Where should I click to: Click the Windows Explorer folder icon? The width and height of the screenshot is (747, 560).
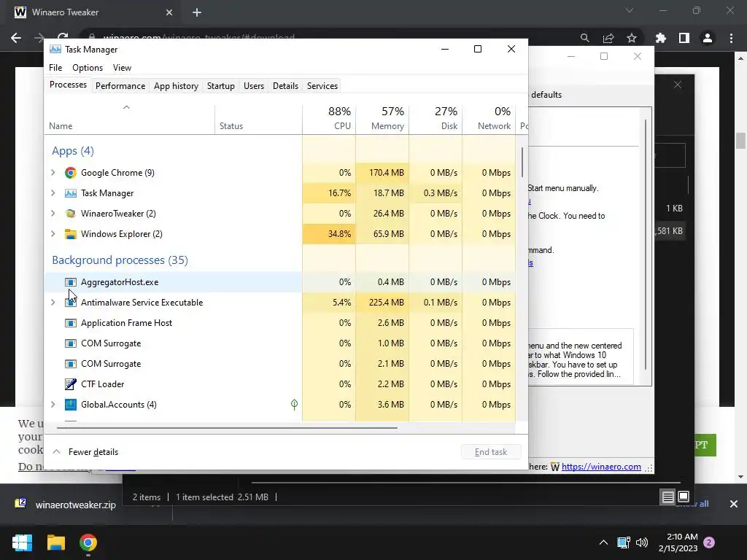pos(71,234)
